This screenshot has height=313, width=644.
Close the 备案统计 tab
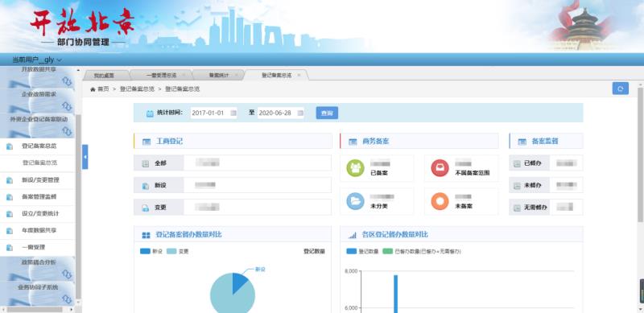237,75
